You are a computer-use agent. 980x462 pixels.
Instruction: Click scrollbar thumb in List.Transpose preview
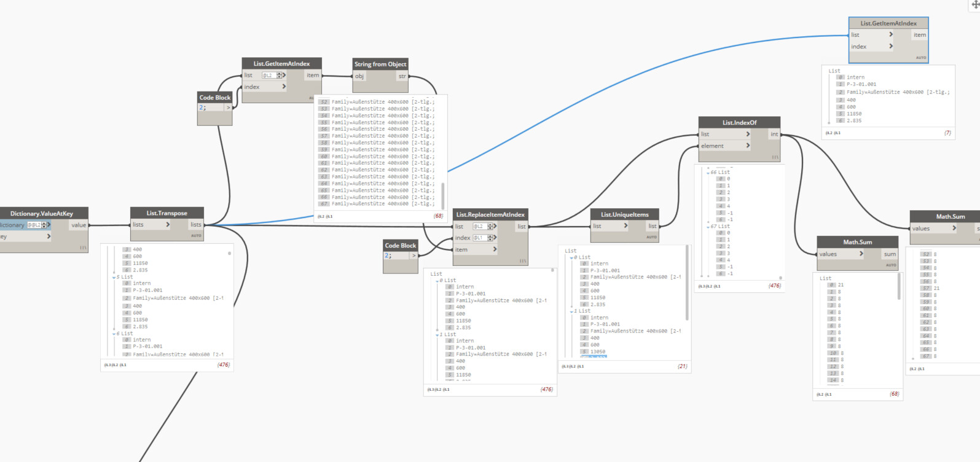(x=230, y=253)
